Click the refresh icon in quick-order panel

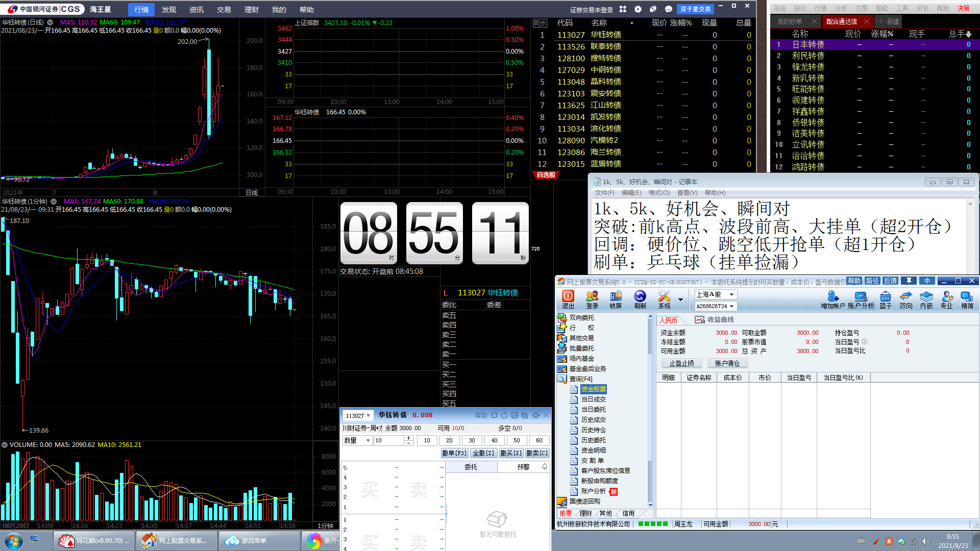click(x=504, y=415)
